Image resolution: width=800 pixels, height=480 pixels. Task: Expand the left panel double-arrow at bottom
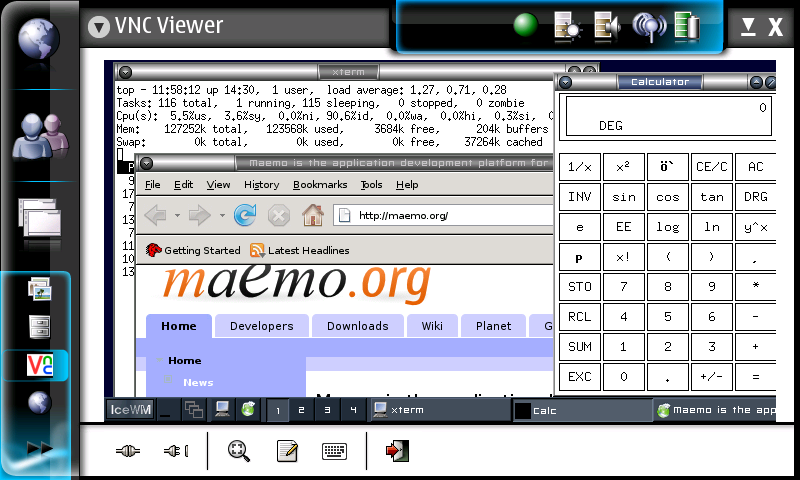click(x=39, y=448)
